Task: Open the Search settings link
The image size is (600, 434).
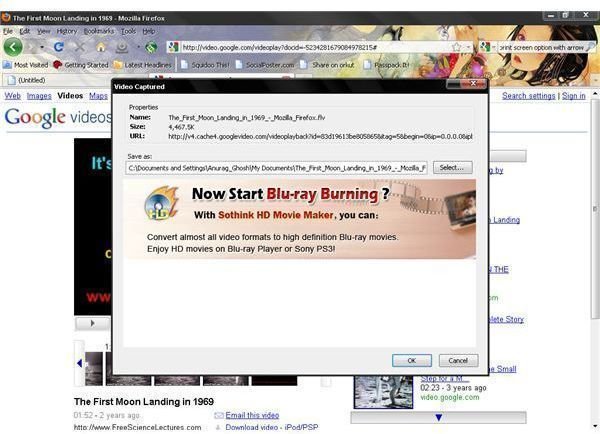Action: [528, 96]
